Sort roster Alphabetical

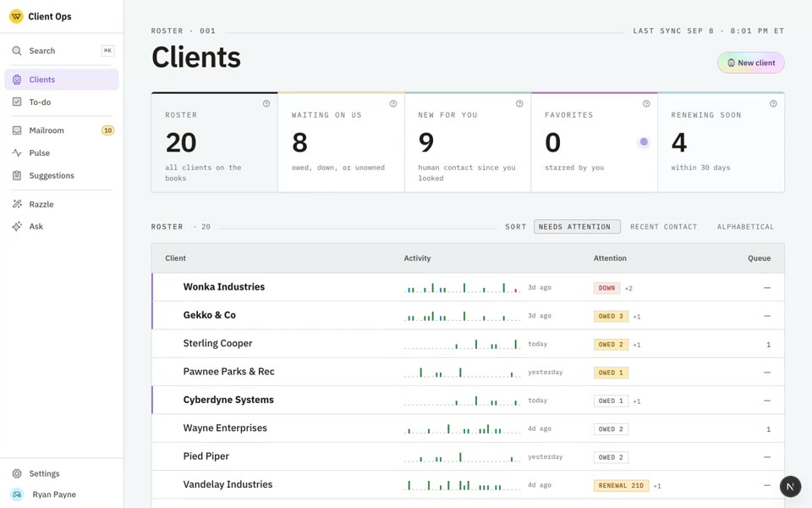tap(745, 227)
